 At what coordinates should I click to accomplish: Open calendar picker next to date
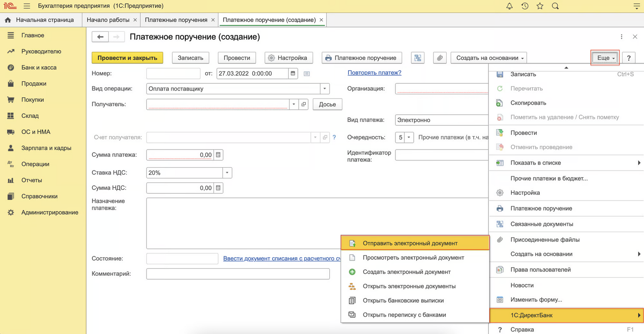tap(293, 73)
